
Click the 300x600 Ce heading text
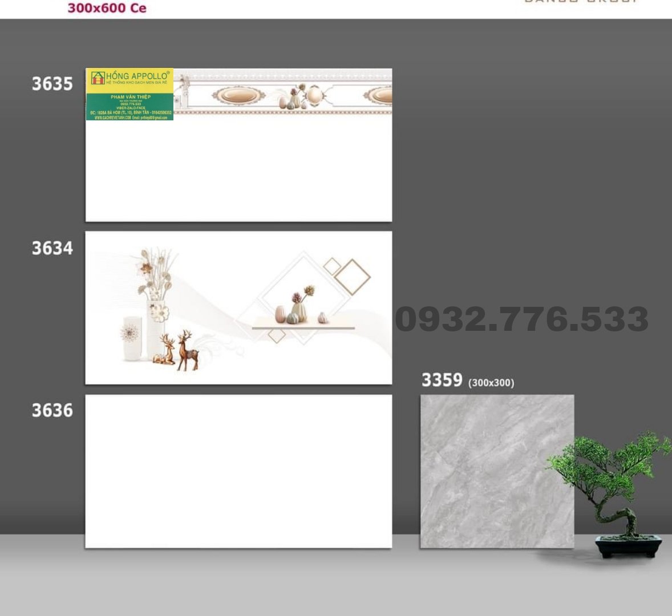(x=107, y=8)
